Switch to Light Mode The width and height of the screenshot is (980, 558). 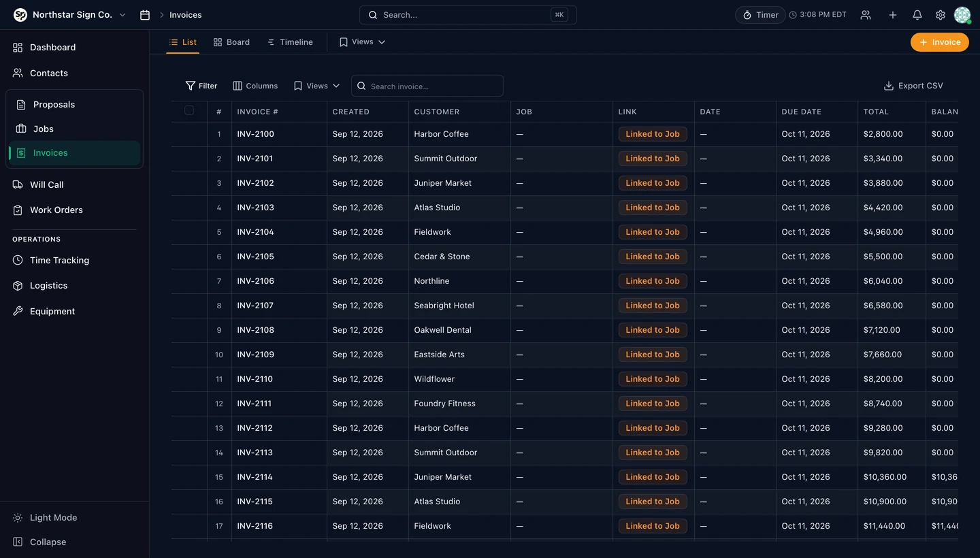(46, 517)
